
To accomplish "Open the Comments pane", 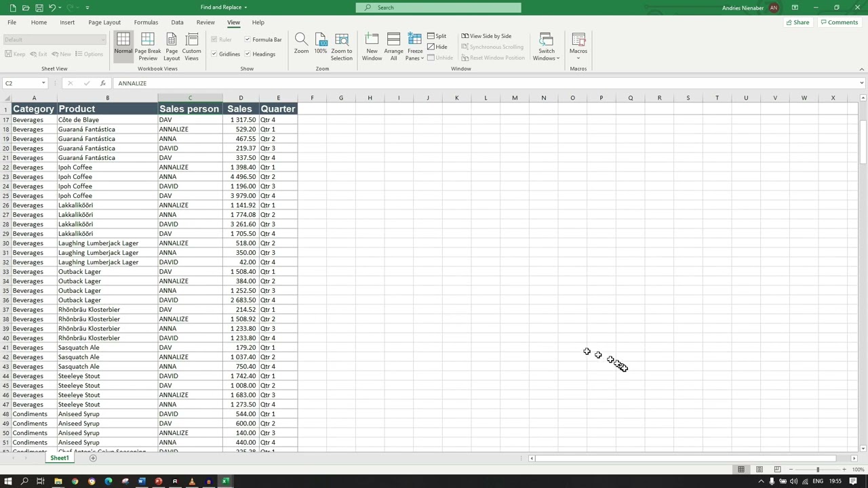I will 840,22.
